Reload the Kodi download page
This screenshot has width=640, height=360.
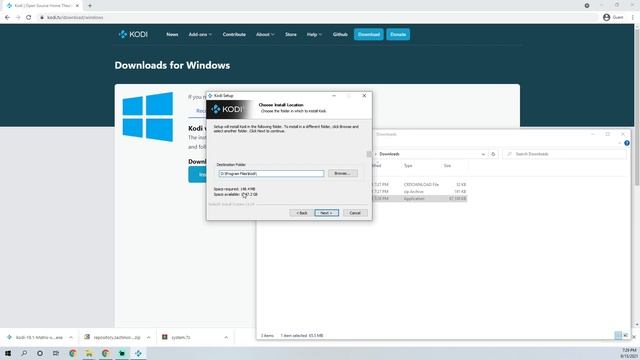[x=29, y=18]
